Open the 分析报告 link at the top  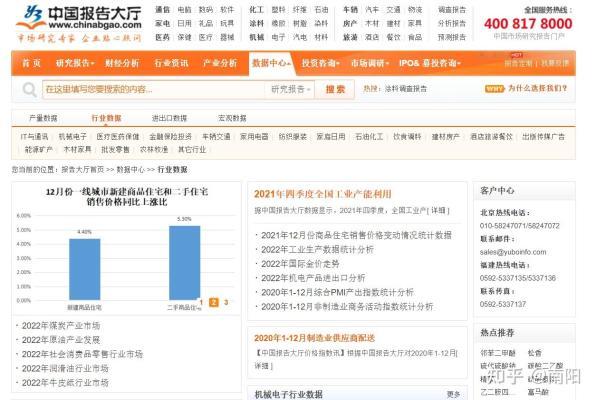(452, 24)
